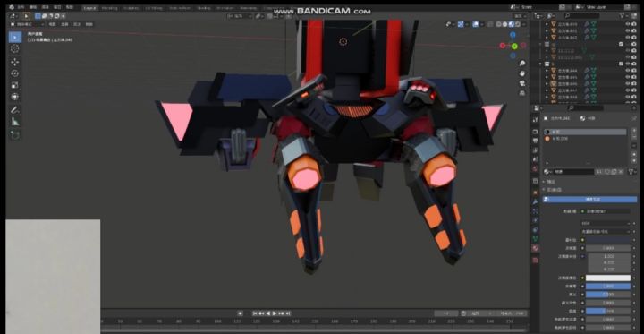Open the Blender logo menu
The height and width of the screenshot is (334, 644).
point(11,7)
